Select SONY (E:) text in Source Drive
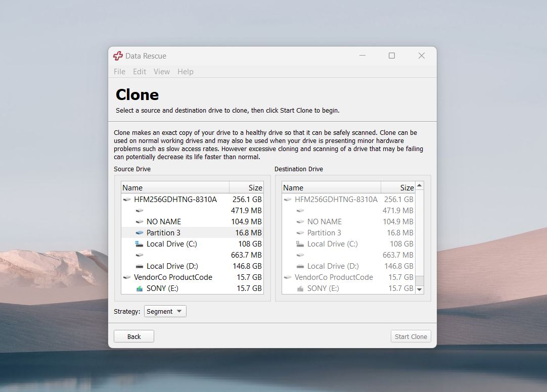 [162, 288]
